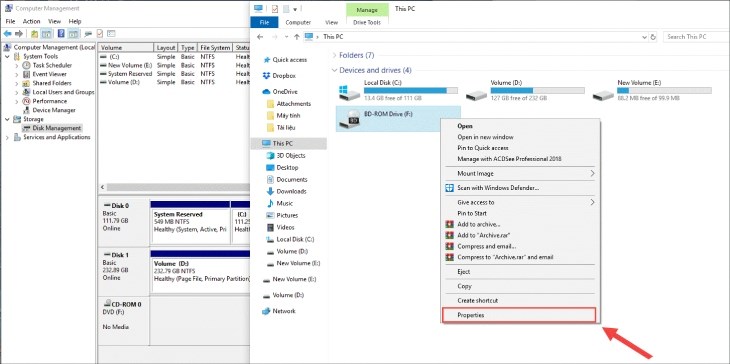Click Volume column header
Viewport: 730px width, 364px height.
pos(126,47)
